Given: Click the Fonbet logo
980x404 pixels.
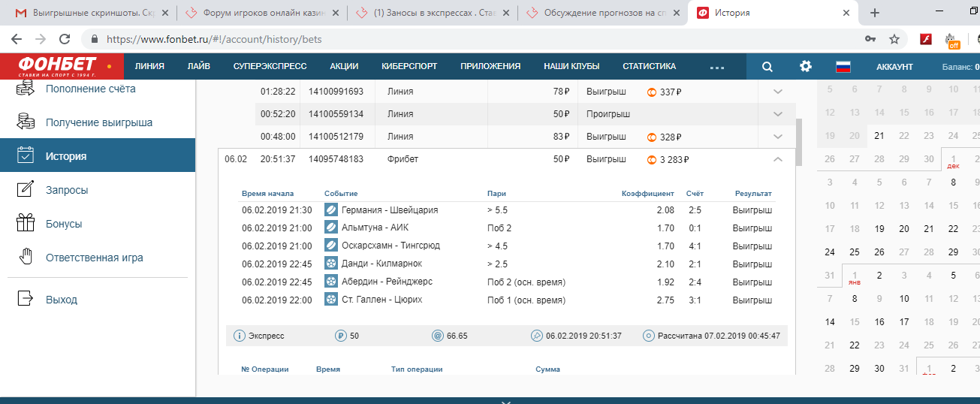Looking at the screenshot, I should point(58,65).
